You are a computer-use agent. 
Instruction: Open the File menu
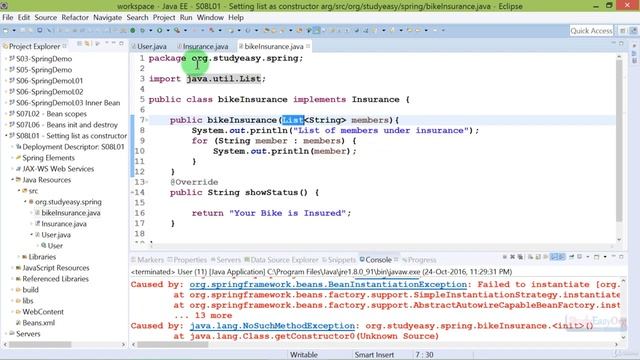pos(8,18)
